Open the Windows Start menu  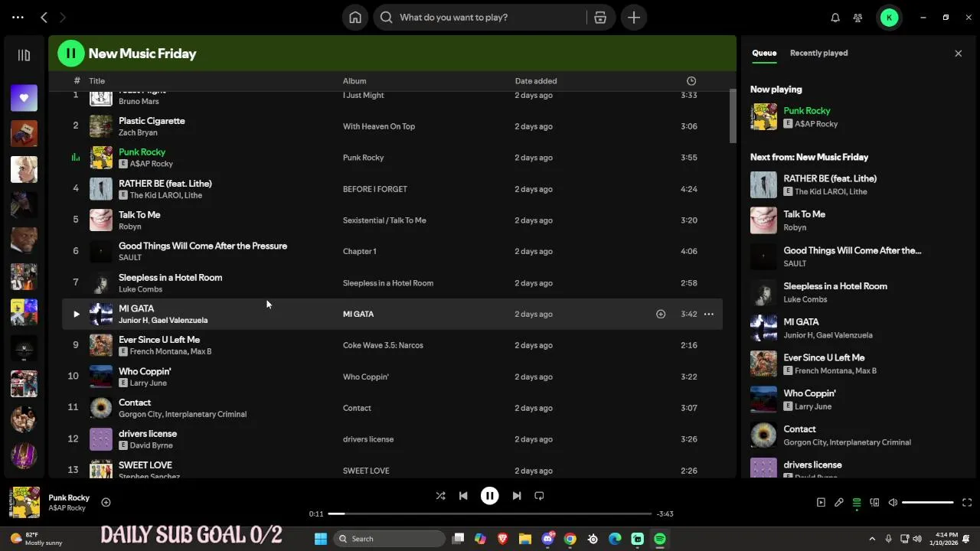tap(321, 539)
